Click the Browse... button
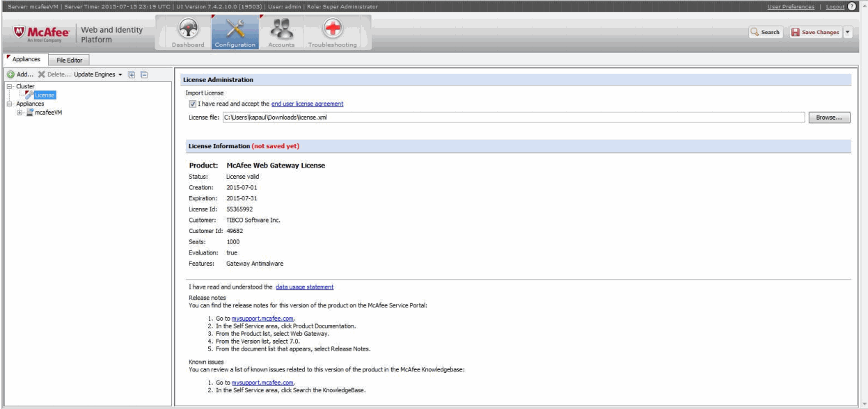The image size is (868, 409). tap(829, 118)
